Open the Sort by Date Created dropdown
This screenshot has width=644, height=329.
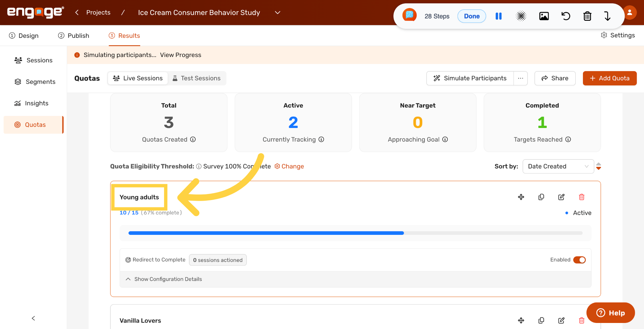(558, 167)
